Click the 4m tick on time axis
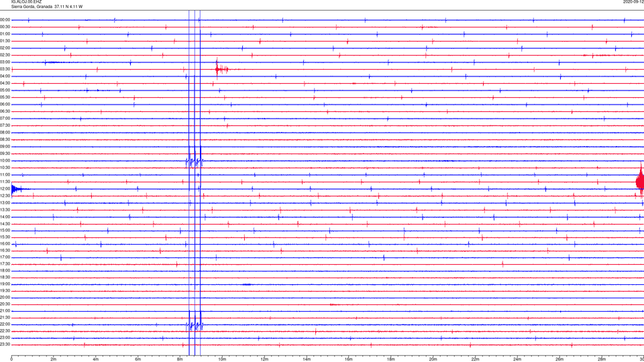Image resolution: width=644 pixels, height=362 pixels. [96, 359]
